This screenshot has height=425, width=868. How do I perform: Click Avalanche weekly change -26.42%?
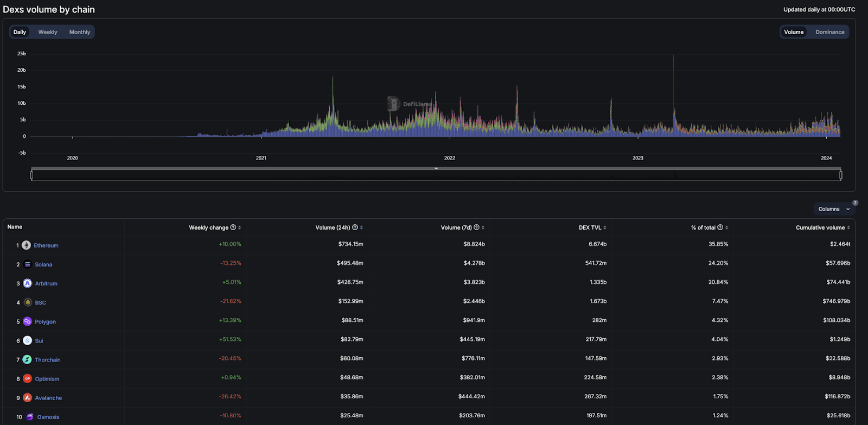pos(230,397)
